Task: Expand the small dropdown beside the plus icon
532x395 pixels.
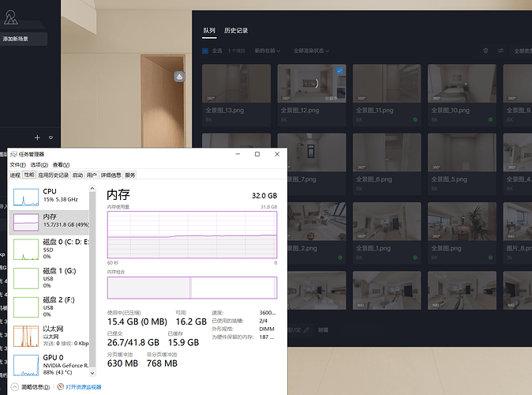Action: pyautogui.click(x=51, y=137)
